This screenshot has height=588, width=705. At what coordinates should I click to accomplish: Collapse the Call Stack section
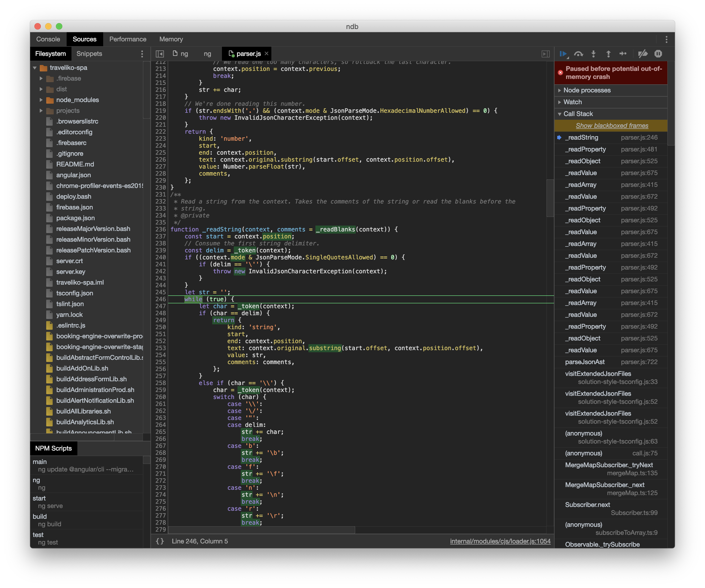(x=611, y=114)
